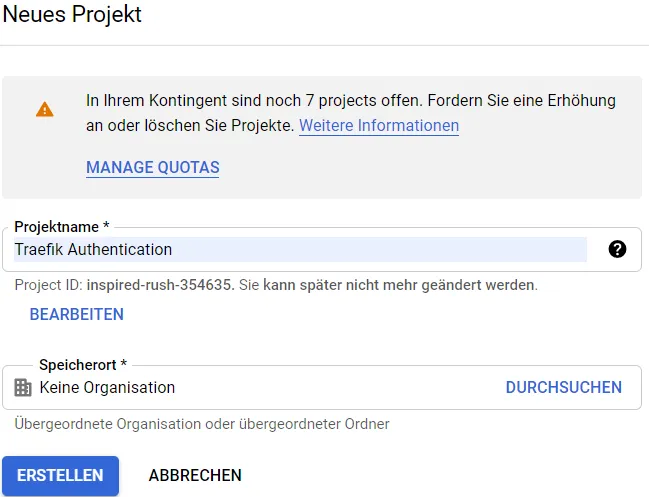Click the Projektname field label
Image resolution: width=649 pixels, height=497 pixels.
(x=62, y=227)
